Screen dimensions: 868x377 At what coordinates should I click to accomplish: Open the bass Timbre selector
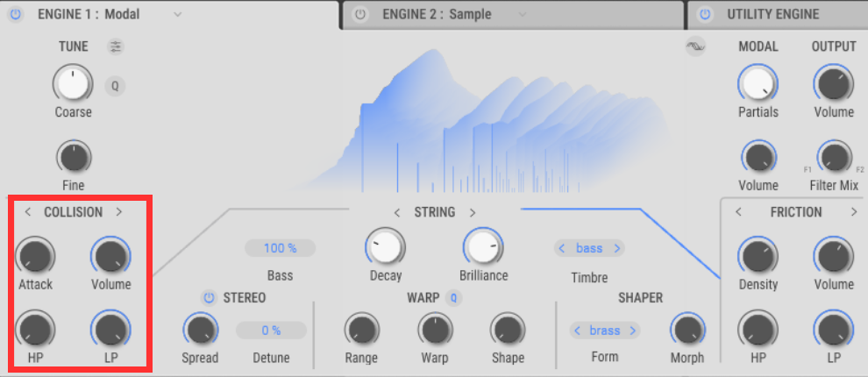[x=589, y=249]
